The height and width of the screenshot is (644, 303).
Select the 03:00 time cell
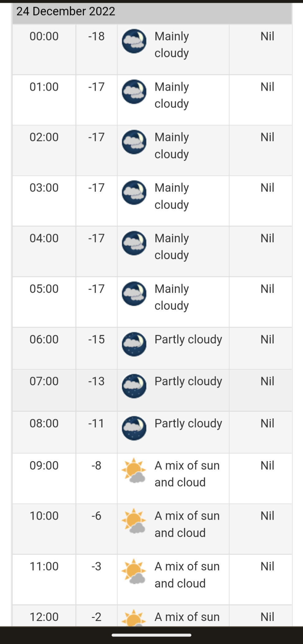point(44,188)
